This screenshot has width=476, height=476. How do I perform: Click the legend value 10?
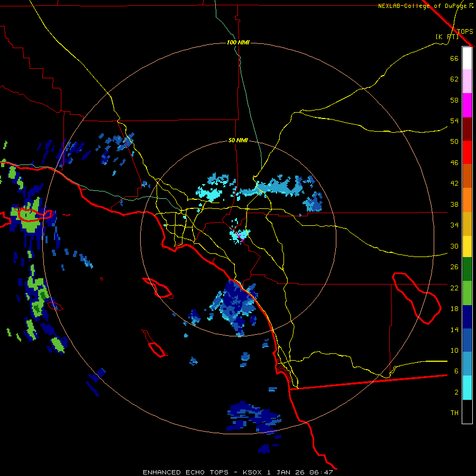pyautogui.click(x=454, y=350)
